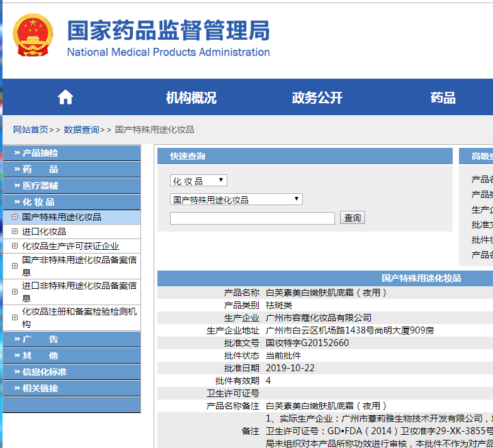Click expand icon beside 化妆品注册和备案检验检测机构
Screen dimensions: 493x448
point(14,318)
